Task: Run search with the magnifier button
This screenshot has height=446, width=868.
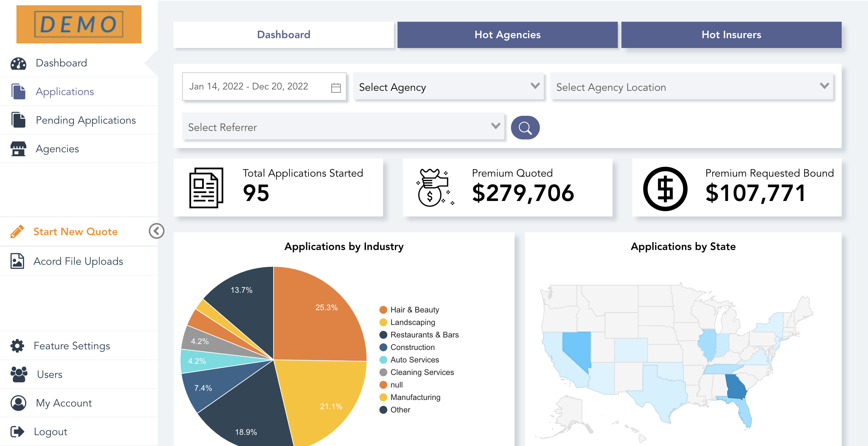Action: 525,128
